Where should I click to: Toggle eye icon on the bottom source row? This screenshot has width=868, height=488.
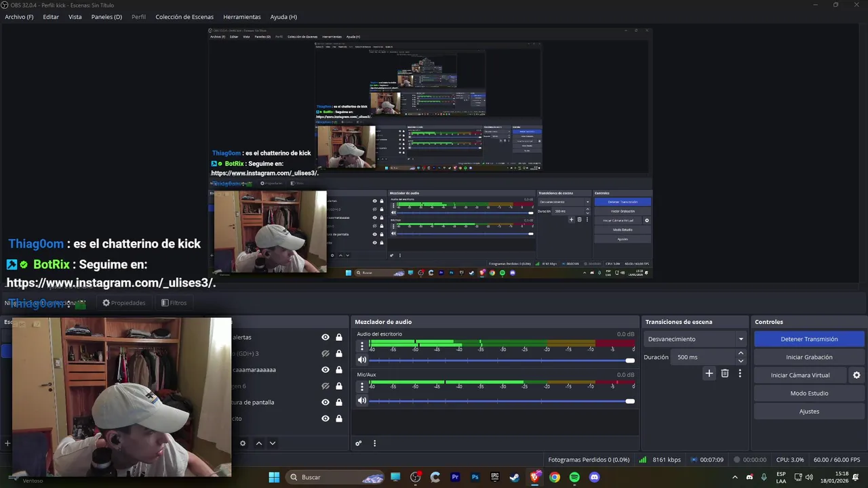[x=325, y=419]
